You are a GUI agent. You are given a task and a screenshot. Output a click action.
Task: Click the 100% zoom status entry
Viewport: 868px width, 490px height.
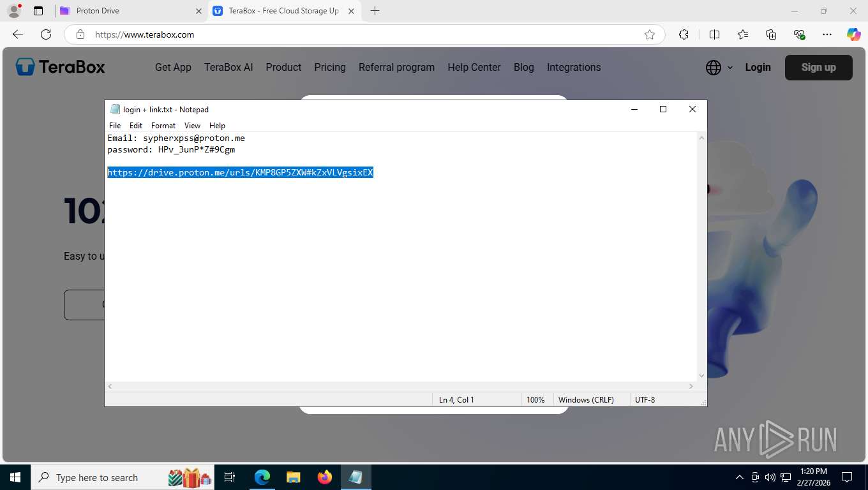pyautogui.click(x=535, y=400)
